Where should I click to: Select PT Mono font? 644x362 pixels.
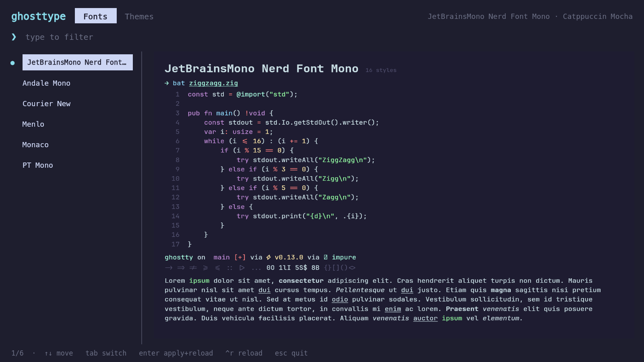pyautogui.click(x=38, y=165)
